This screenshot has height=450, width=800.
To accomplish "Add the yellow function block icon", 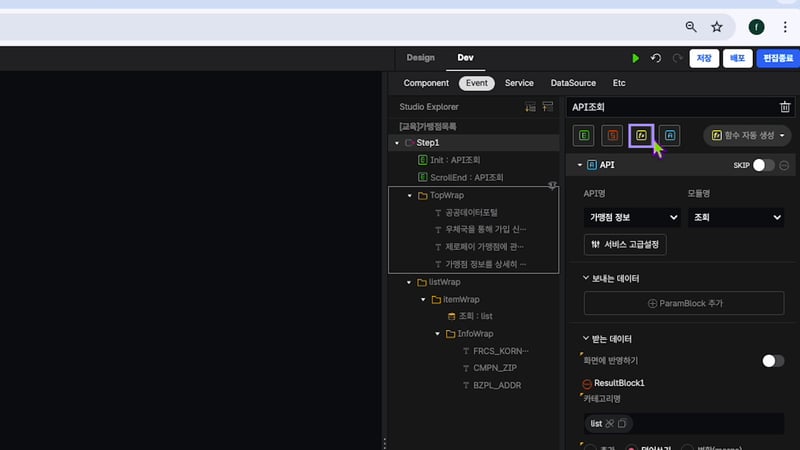I will click(641, 135).
